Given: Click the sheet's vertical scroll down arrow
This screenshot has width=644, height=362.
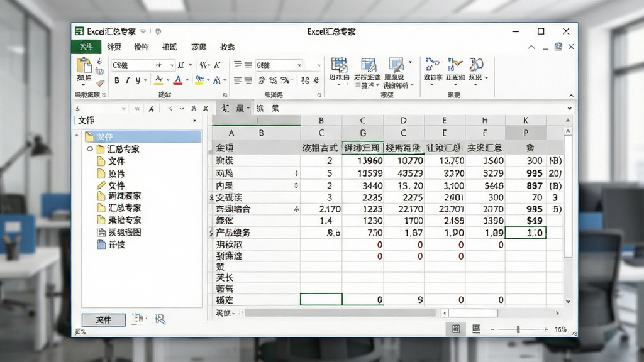Looking at the screenshot, I should point(568,301).
